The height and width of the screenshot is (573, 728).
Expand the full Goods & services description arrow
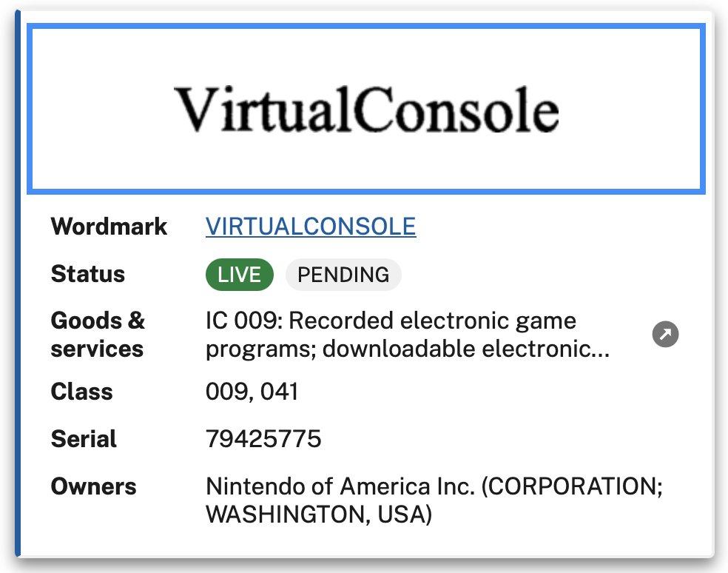click(x=665, y=335)
